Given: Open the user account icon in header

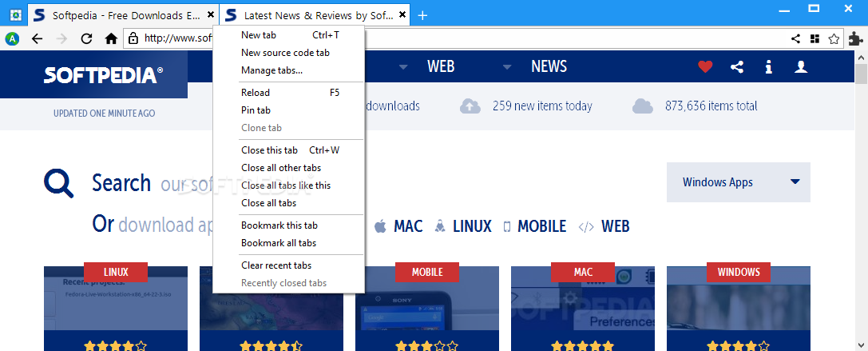Looking at the screenshot, I should click(801, 67).
